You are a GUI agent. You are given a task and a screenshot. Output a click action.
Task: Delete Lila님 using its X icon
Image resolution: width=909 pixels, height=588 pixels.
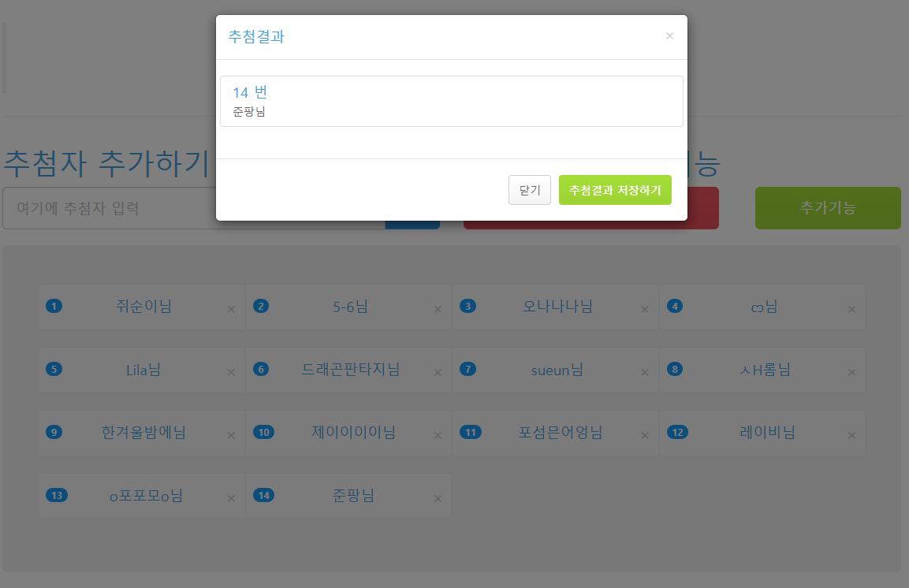pyautogui.click(x=231, y=373)
